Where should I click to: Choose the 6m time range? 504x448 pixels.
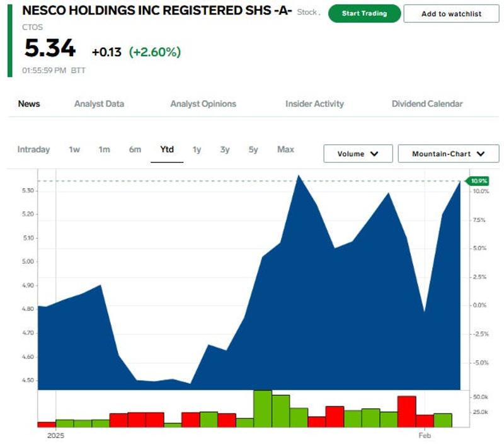coord(135,149)
